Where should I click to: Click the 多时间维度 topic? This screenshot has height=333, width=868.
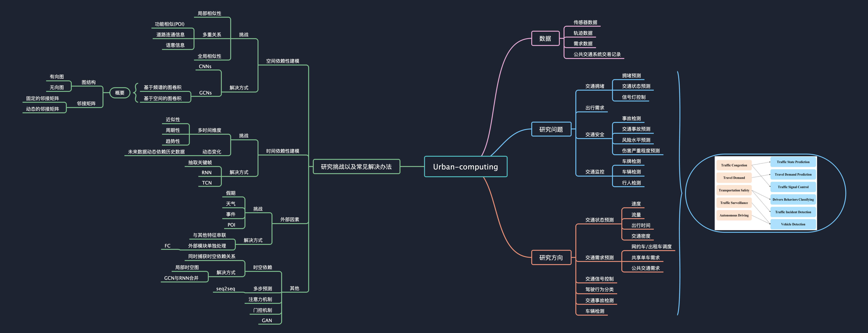tap(210, 130)
